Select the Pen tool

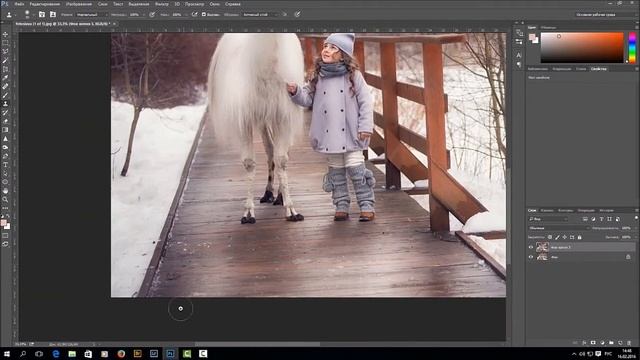pos(5,156)
